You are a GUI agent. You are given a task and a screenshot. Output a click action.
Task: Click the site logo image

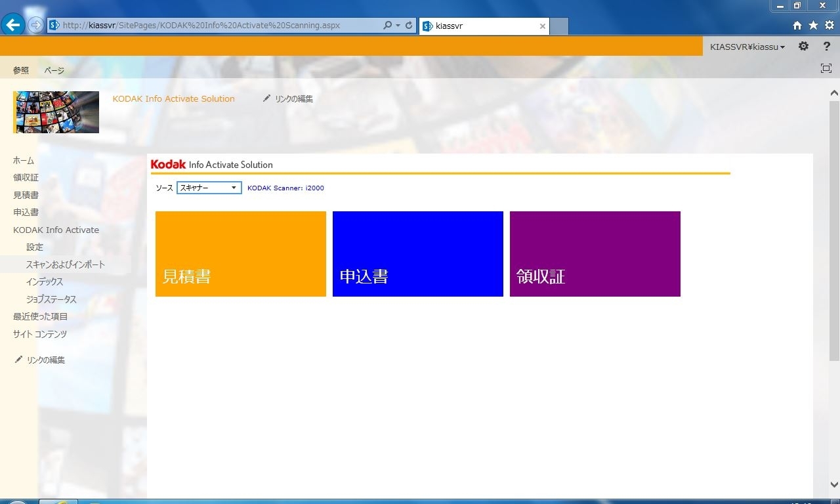coord(56,112)
